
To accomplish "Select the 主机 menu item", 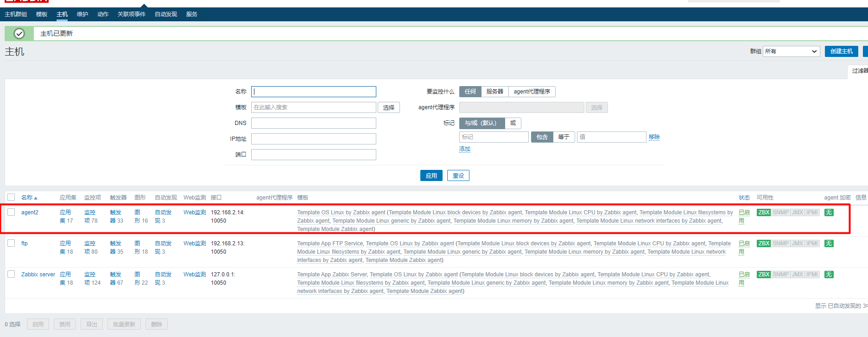I will (62, 14).
